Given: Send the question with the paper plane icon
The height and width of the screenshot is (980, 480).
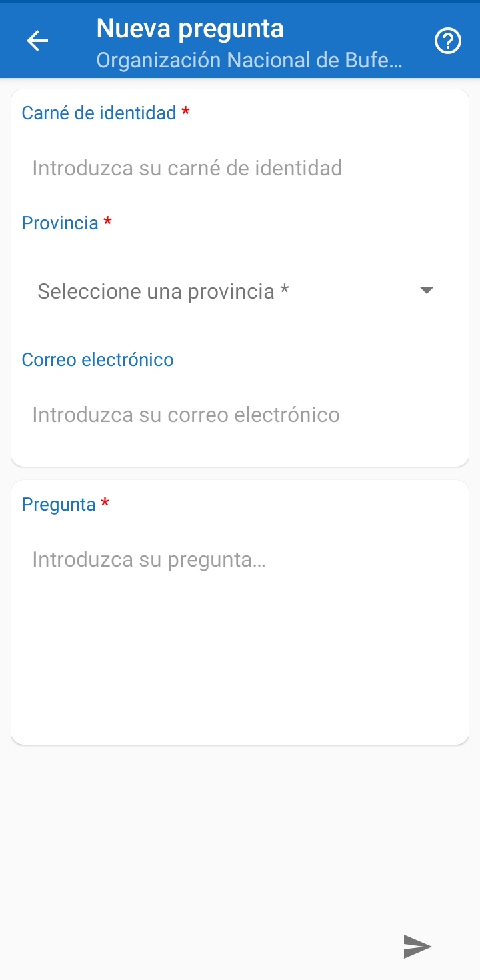Looking at the screenshot, I should click(x=417, y=946).
